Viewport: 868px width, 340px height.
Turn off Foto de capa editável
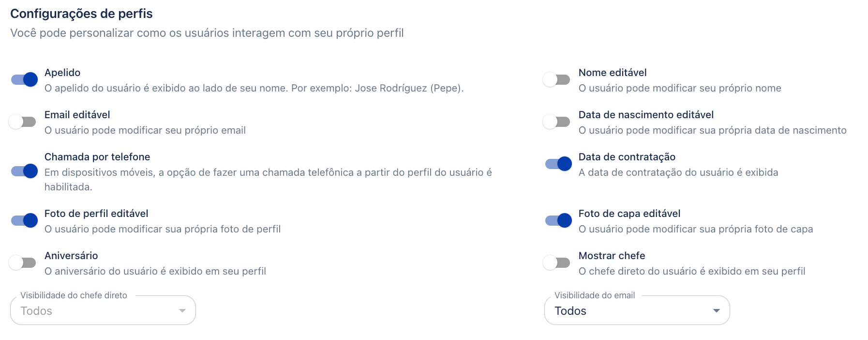(558, 220)
